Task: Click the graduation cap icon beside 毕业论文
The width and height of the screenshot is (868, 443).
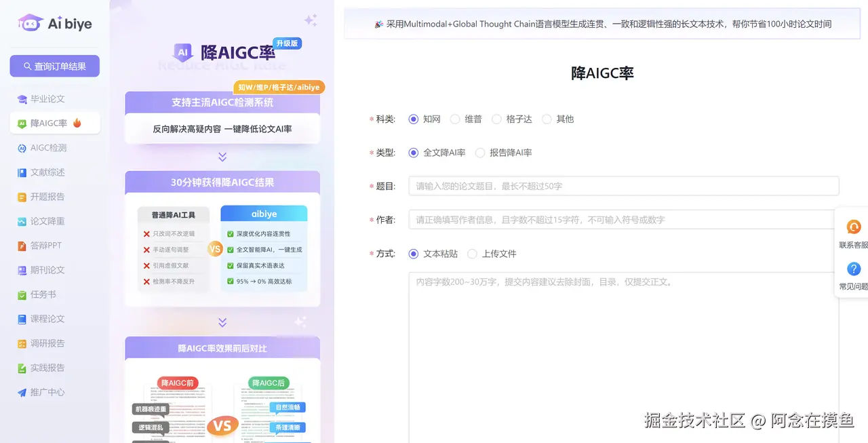Action: 22,99
